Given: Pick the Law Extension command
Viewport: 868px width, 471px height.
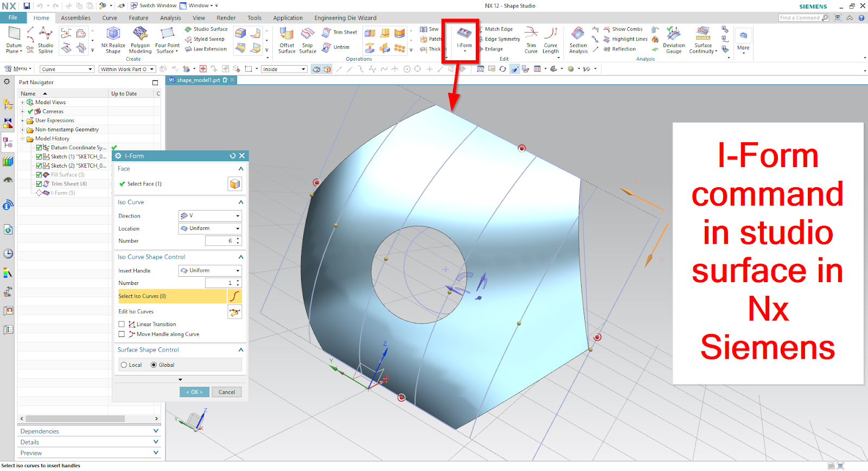Looking at the screenshot, I should point(206,49).
